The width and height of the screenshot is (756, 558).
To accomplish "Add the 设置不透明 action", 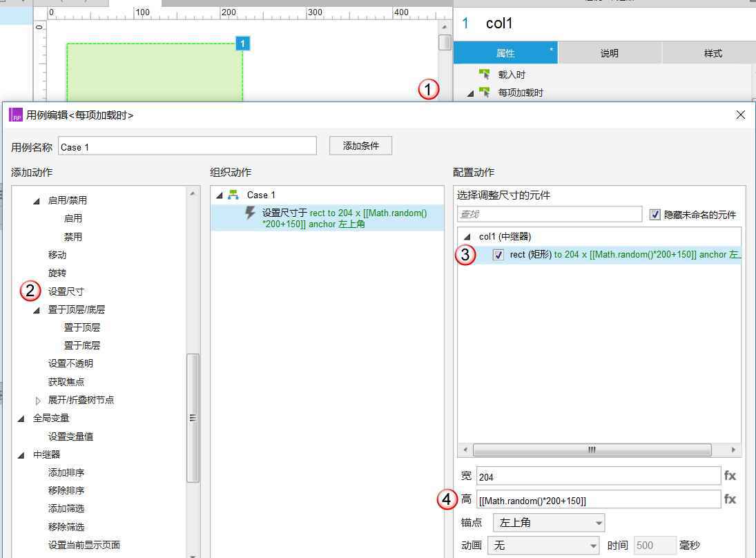I will [x=71, y=364].
